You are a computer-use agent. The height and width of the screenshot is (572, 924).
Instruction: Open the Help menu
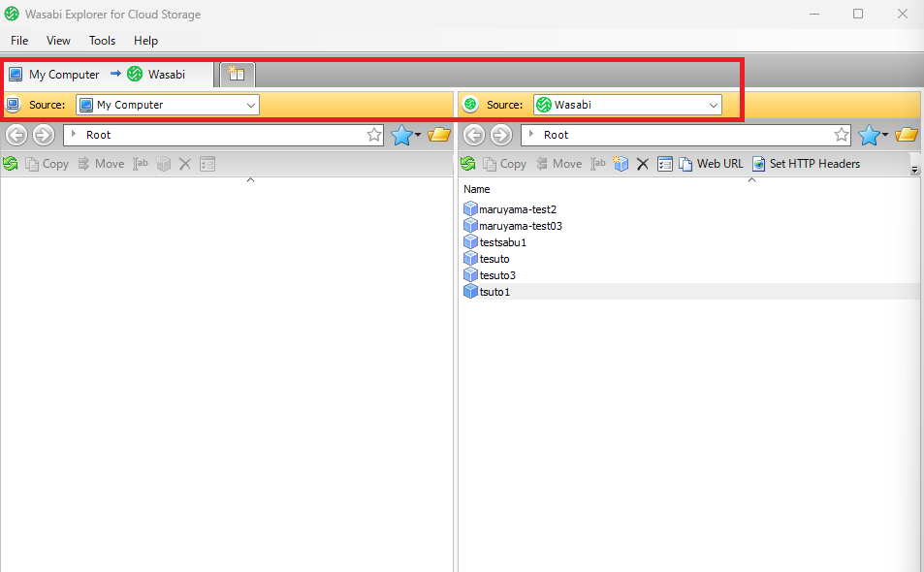click(x=145, y=41)
